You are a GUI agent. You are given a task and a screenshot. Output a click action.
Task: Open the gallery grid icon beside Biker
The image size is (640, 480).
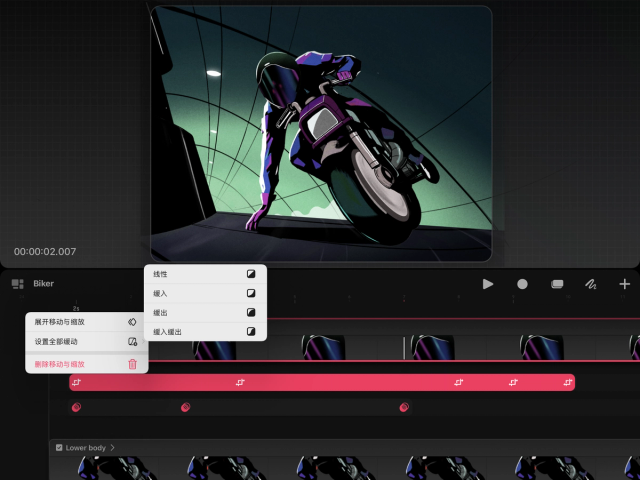click(x=18, y=284)
